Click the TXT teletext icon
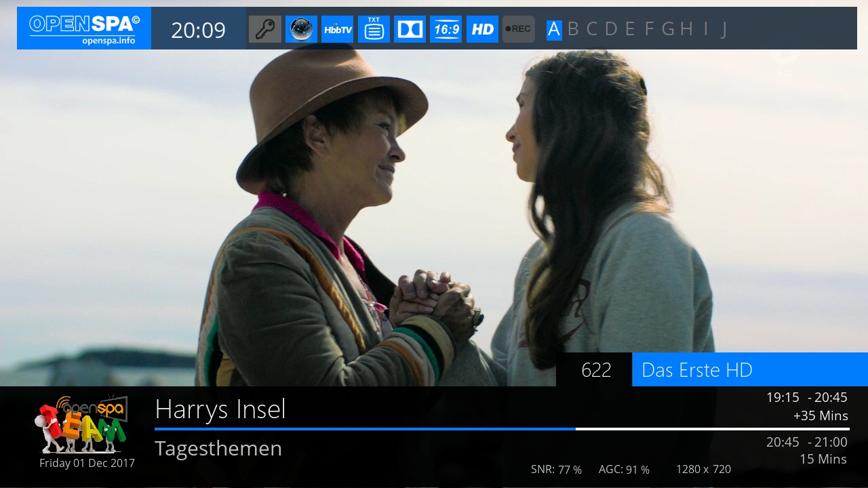 click(x=374, y=29)
